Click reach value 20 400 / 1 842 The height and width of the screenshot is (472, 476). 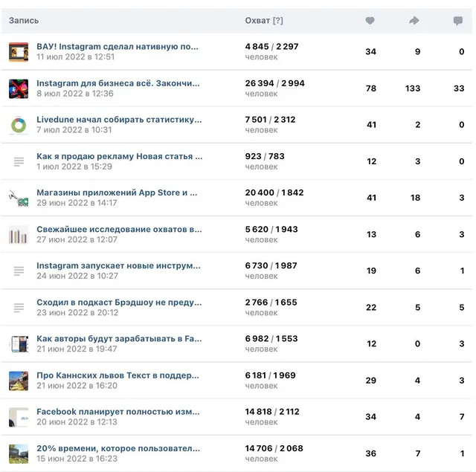274,193
